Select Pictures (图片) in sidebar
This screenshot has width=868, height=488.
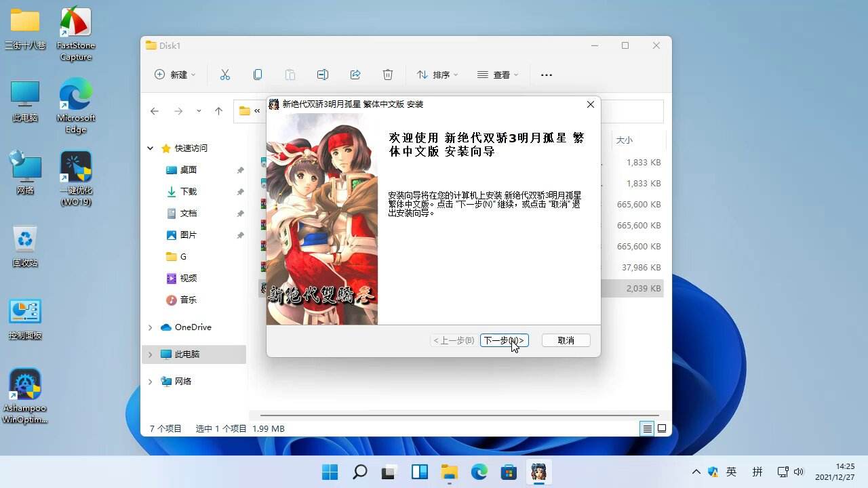[189, 235]
